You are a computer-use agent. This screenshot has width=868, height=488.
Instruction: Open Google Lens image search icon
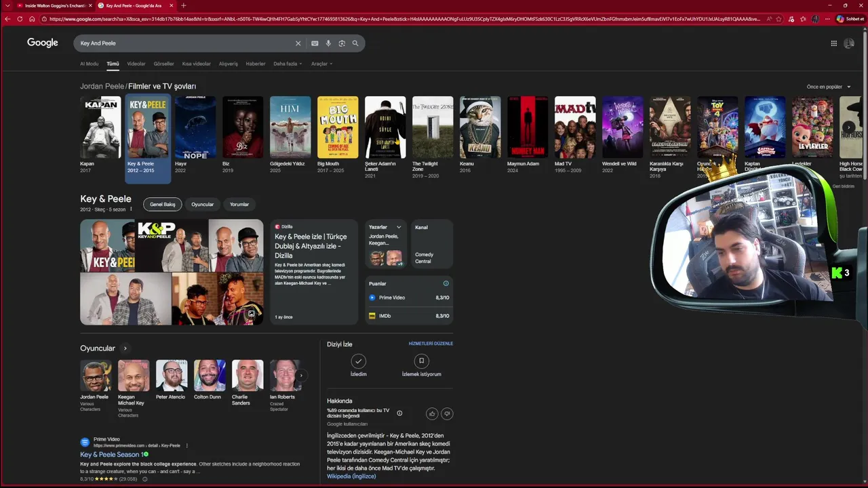click(342, 43)
